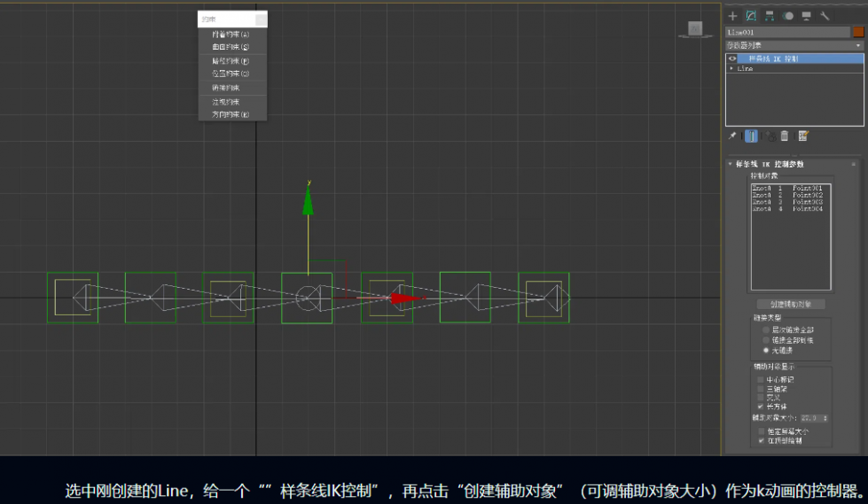This screenshot has width=868, height=504.
Task: Open the orange object color swatch
Action: [858, 32]
